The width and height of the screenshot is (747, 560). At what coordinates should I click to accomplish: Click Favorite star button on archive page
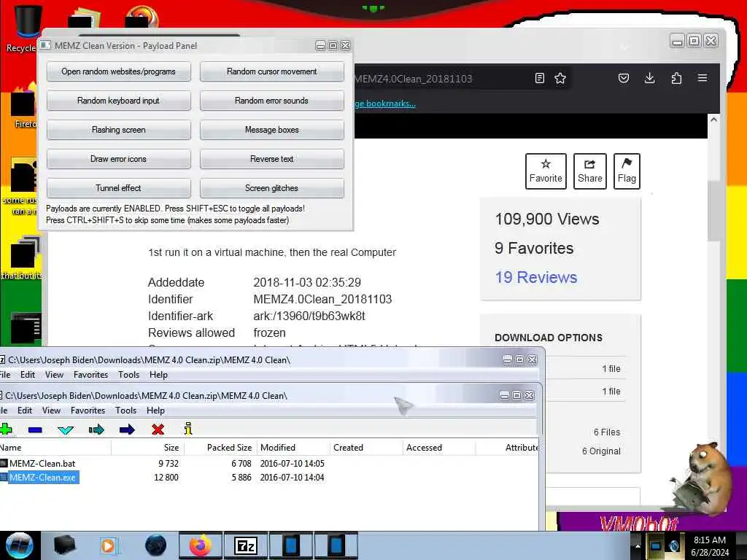click(x=546, y=171)
